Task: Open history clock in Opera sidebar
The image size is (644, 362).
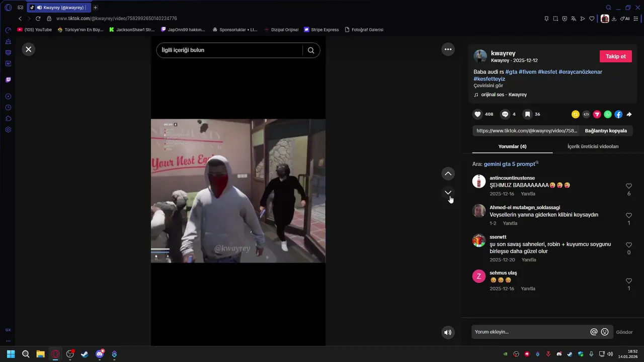Action: click(x=8, y=108)
